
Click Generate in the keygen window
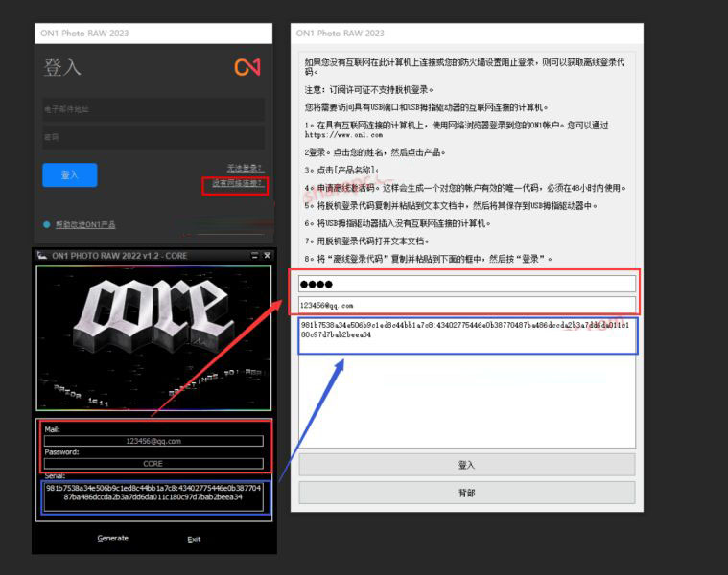[x=113, y=539]
